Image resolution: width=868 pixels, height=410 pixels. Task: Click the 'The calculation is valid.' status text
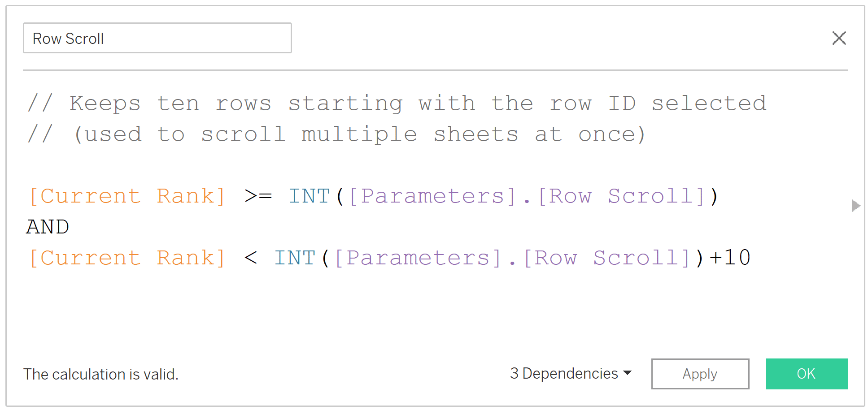tap(101, 374)
